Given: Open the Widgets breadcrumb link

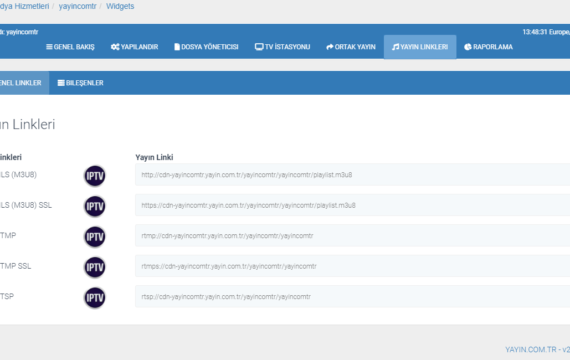Looking at the screenshot, I should [x=120, y=6].
